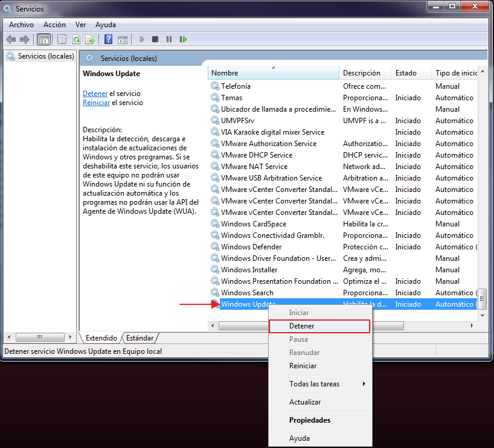
Task: Click the Reiniciar el servicio link
Action: pos(97,103)
